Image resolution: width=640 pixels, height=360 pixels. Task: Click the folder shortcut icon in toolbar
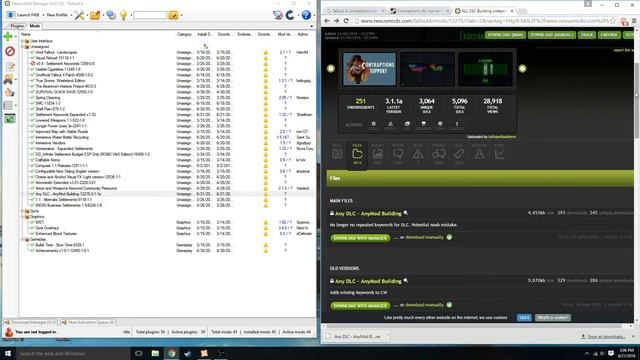pyautogui.click(x=95, y=15)
